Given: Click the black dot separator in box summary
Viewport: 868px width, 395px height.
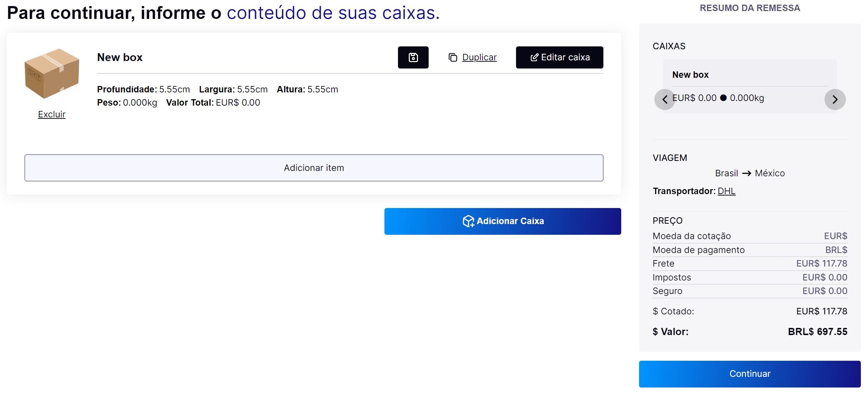Looking at the screenshot, I should point(723,98).
